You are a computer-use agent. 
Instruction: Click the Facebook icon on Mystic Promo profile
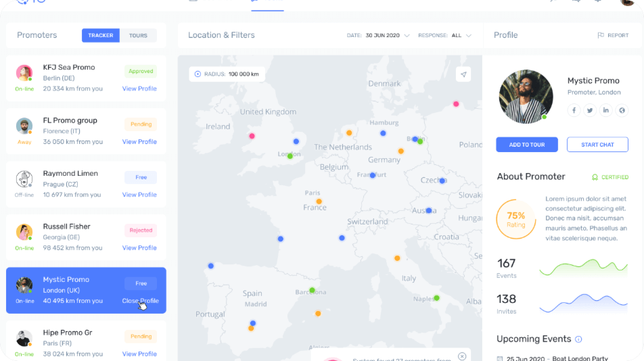coord(574,110)
